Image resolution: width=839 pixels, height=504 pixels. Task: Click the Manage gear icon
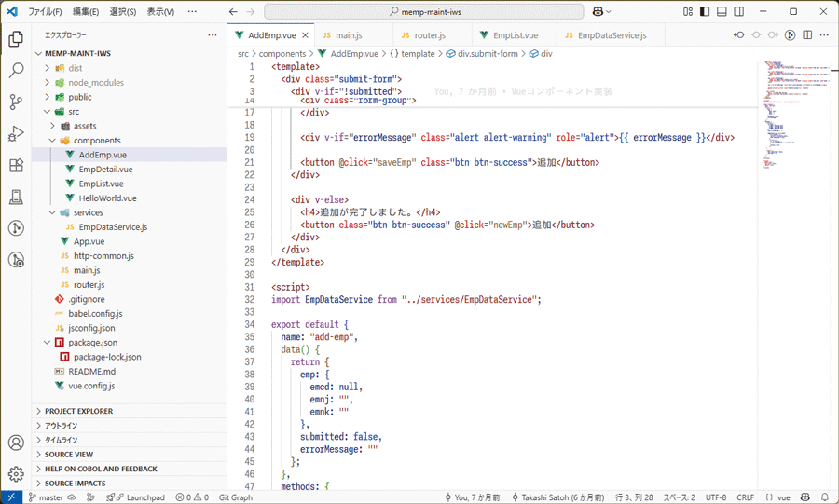pyautogui.click(x=16, y=474)
